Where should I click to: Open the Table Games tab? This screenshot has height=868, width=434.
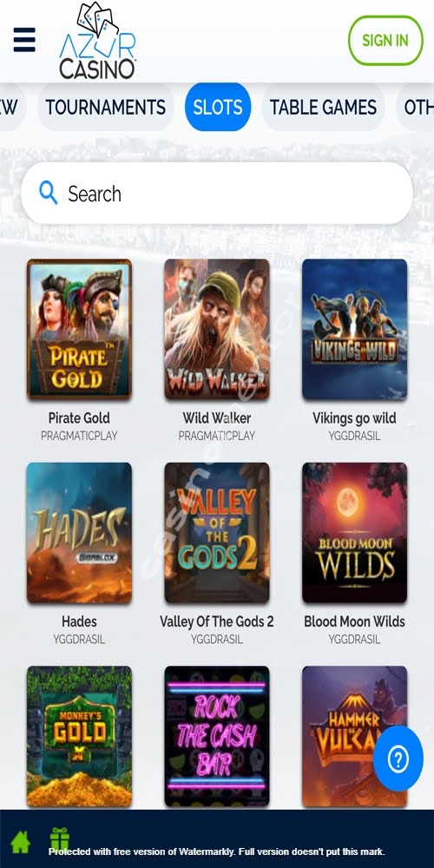(x=323, y=107)
